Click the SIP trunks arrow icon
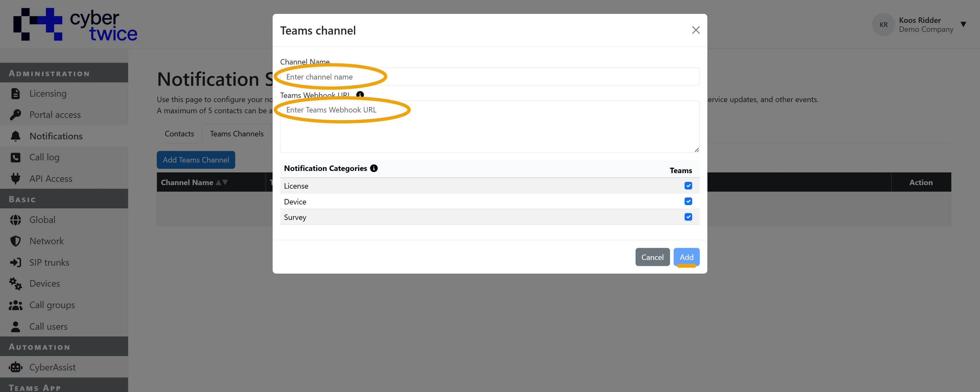Screen dimensions: 980x392 (16, 263)
